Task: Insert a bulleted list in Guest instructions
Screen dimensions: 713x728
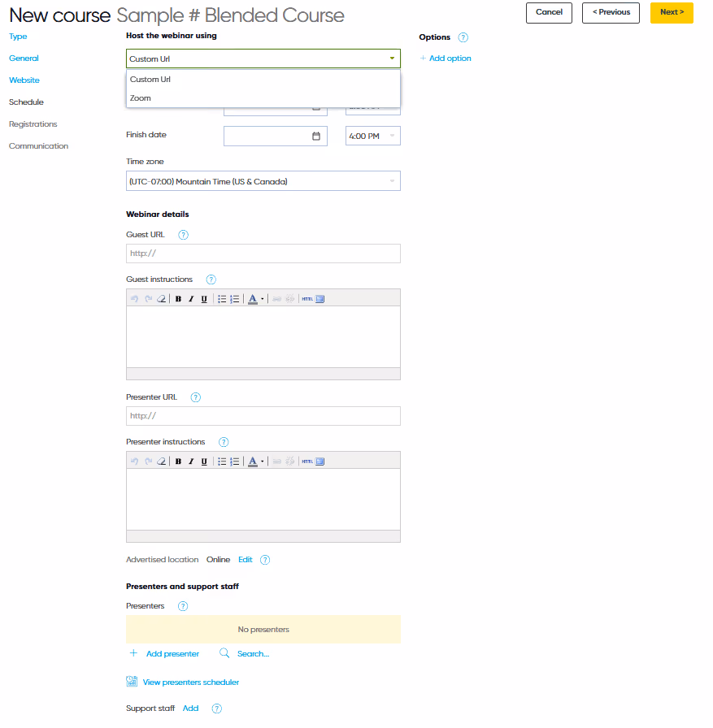Action: pyautogui.click(x=222, y=298)
